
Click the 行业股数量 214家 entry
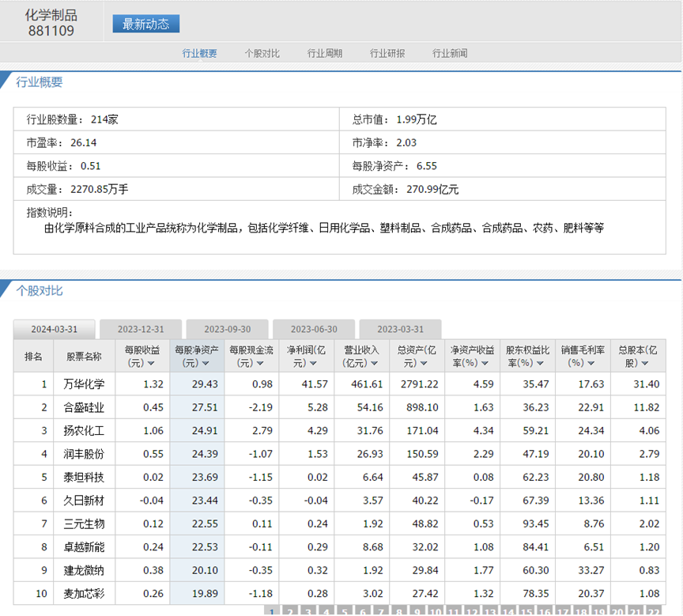(x=72, y=119)
